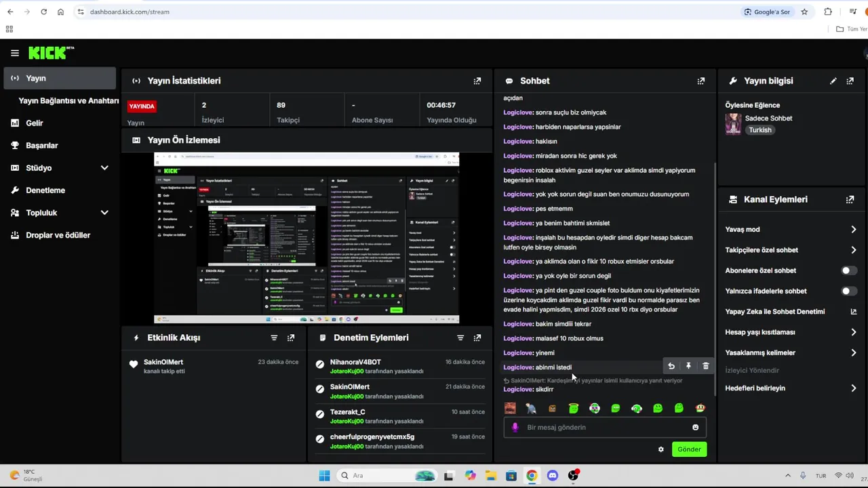Reply to the 'abinmi istedi' message
The height and width of the screenshot is (488, 868).
pos(671,366)
